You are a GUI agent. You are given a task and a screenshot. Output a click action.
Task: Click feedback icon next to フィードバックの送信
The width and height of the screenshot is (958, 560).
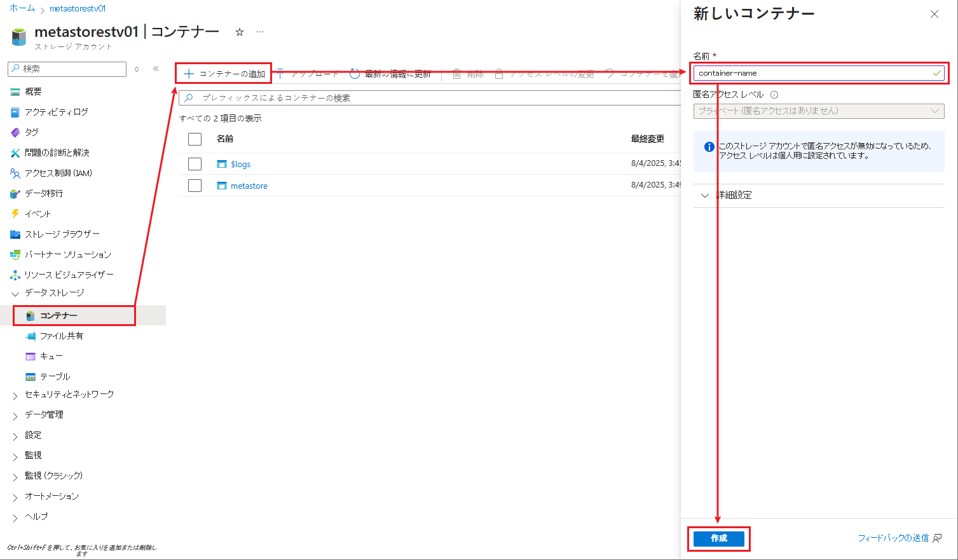(x=937, y=538)
